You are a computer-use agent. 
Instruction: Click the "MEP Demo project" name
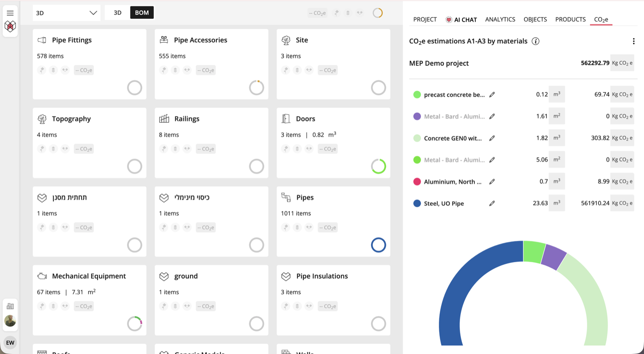point(439,63)
